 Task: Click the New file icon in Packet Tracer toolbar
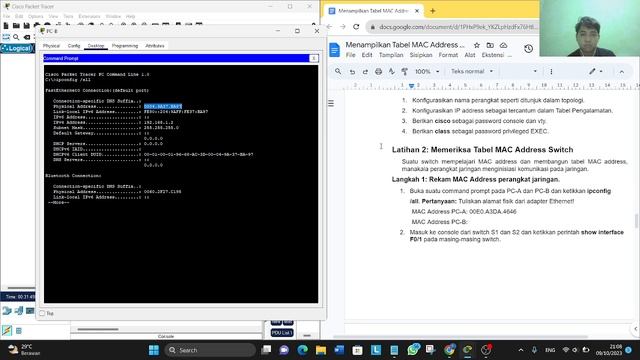coord(6,26)
